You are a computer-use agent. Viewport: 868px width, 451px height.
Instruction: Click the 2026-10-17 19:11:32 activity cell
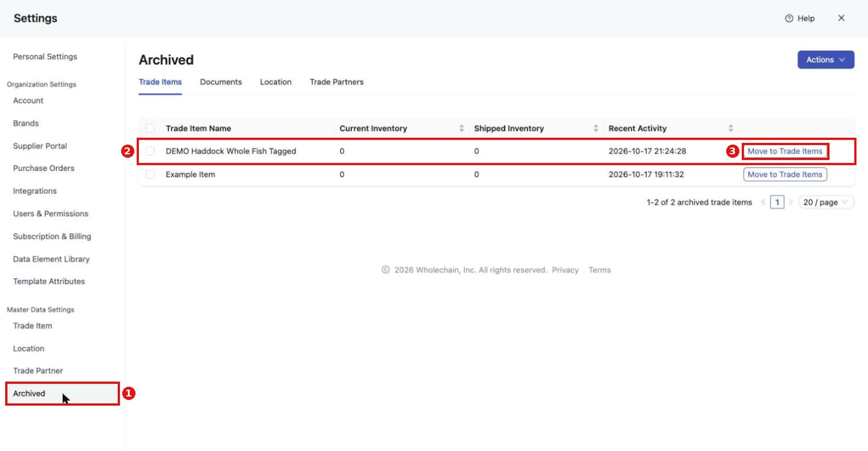[646, 174]
